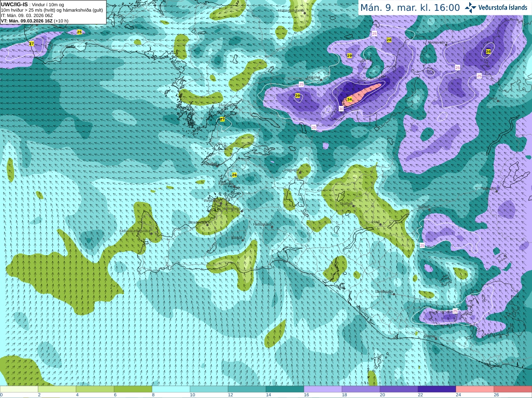Click the "UWC/IG-IS" model title
Viewport: 532px width, 398px height.
[x=14, y=4]
